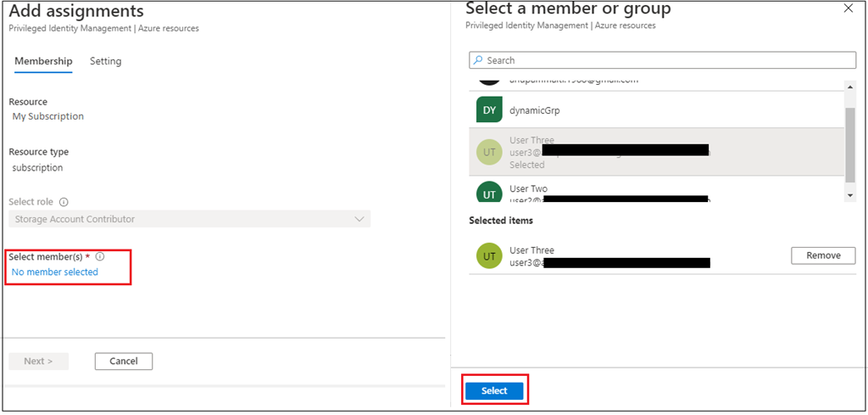Click the UT avatar of the selected User Three row
Screen dimensions: 868x415
click(489, 153)
